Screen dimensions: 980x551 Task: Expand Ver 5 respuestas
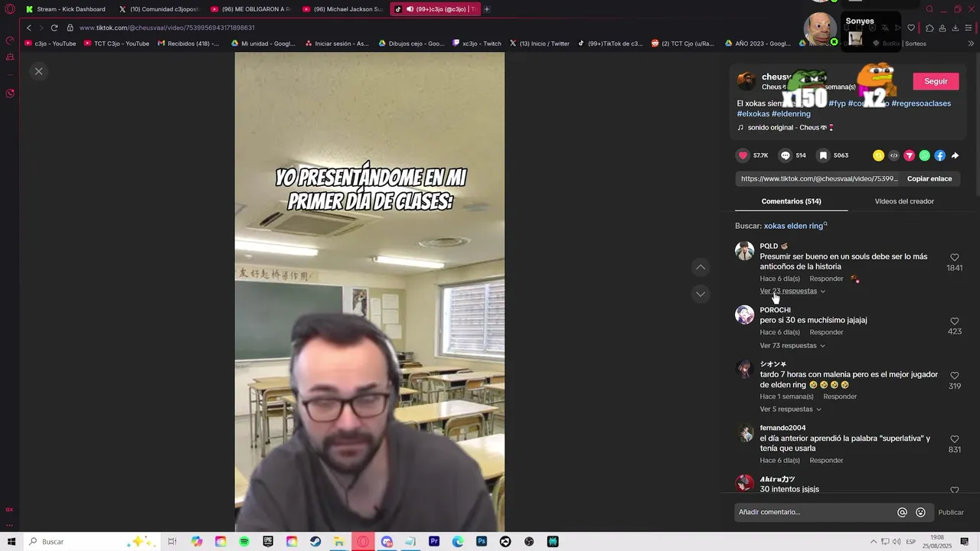pyautogui.click(x=790, y=409)
